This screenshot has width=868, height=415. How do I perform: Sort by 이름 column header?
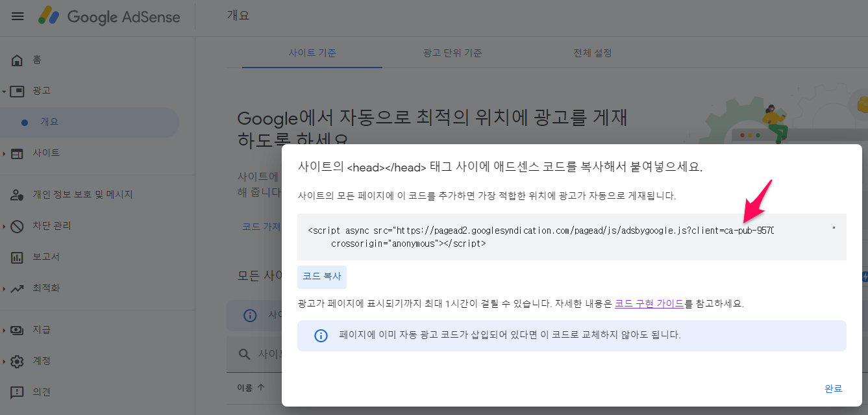[x=251, y=388]
